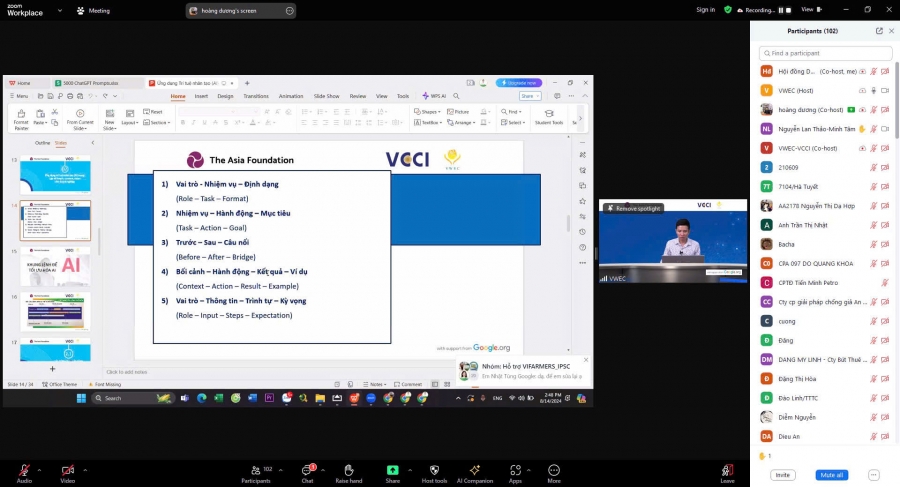
Task: Click the Raise hand icon
Action: 348,470
